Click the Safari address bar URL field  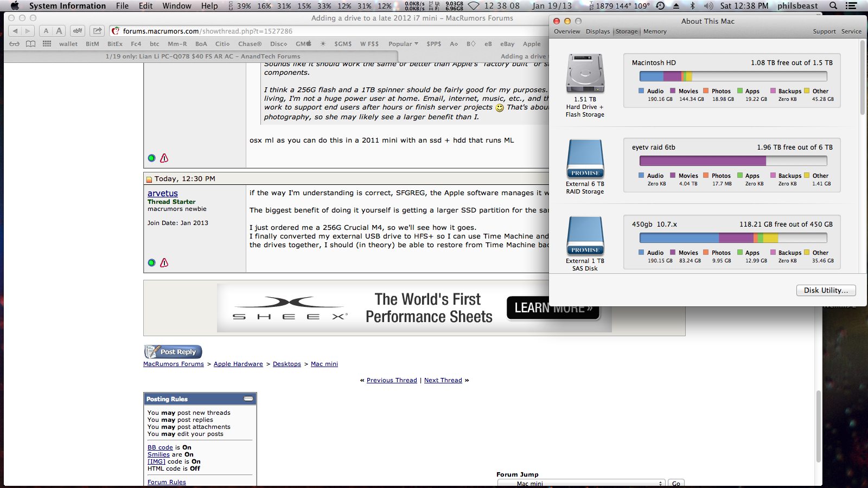point(329,31)
